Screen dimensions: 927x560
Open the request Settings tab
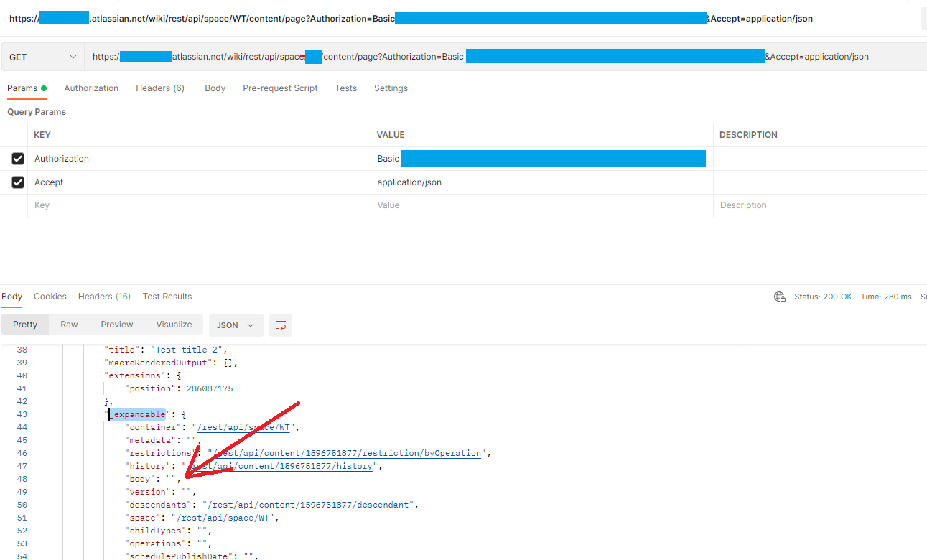[x=391, y=88]
